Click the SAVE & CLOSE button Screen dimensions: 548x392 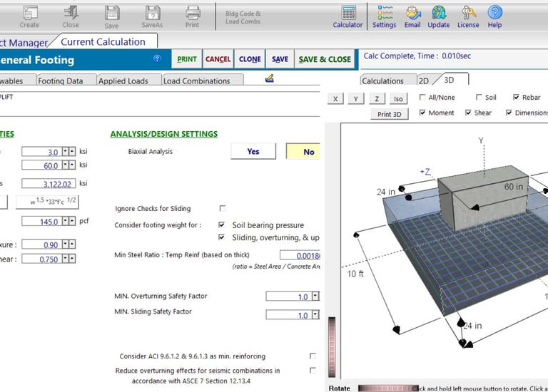pyautogui.click(x=325, y=59)
